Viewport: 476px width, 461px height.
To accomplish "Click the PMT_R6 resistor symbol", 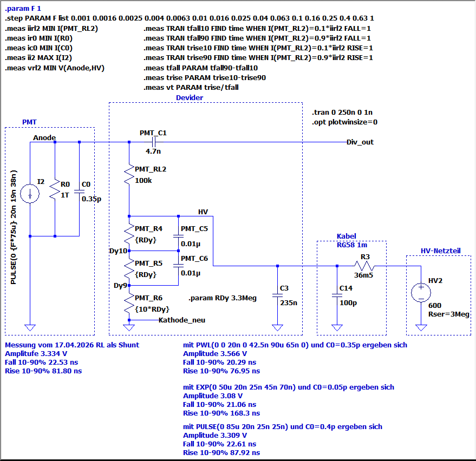I will pyautogui.click(x=129, y=302).
